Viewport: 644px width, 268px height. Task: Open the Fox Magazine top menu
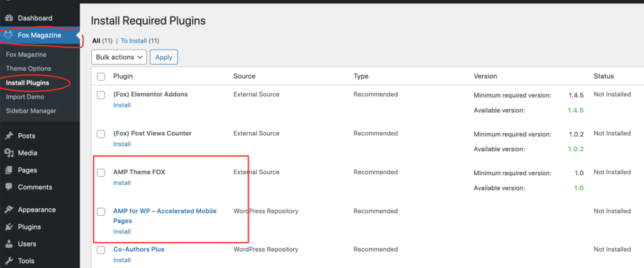point(40,35)
